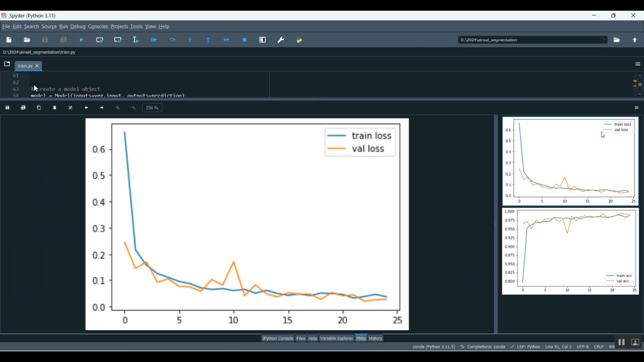Viewport: 644px width, 362px height.
Task: Toggle maximize current pane icon
Action: pyautogui.click(x=263, y=40)
